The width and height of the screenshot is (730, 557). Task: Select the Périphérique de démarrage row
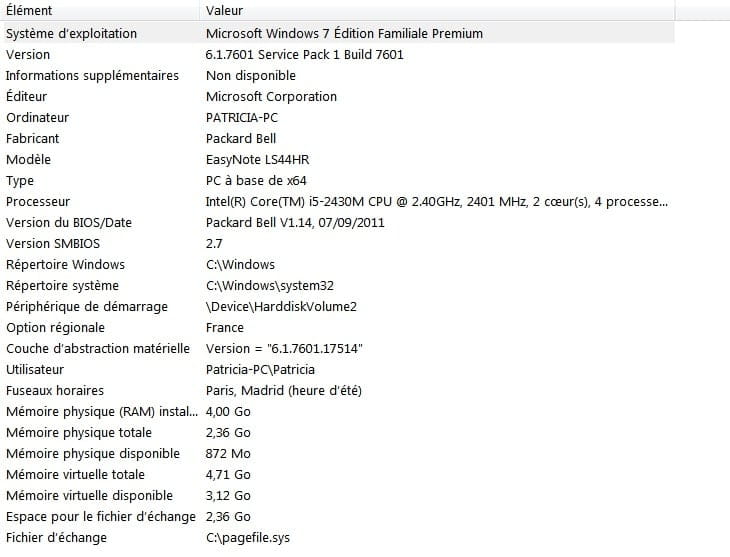pyautogui.click(x=338, y=306)
